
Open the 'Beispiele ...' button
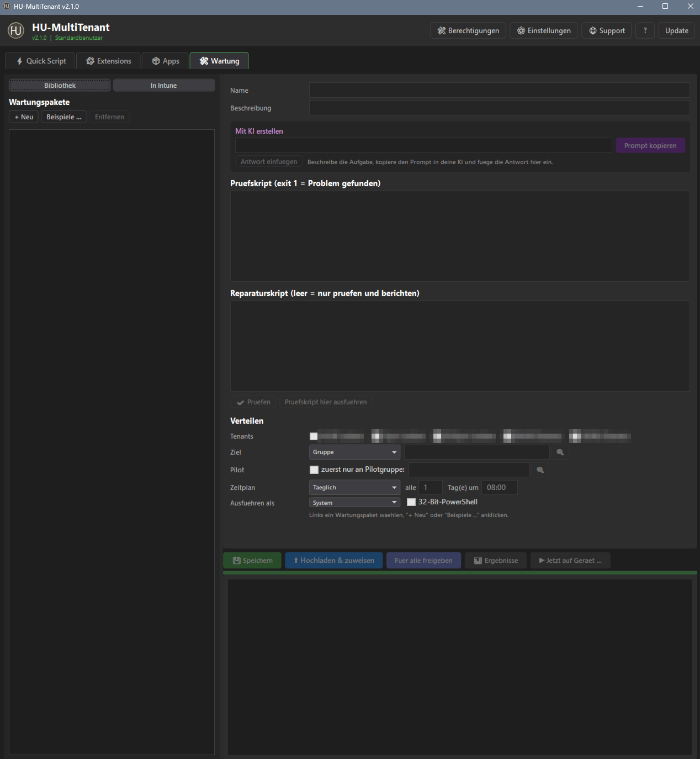64,117
